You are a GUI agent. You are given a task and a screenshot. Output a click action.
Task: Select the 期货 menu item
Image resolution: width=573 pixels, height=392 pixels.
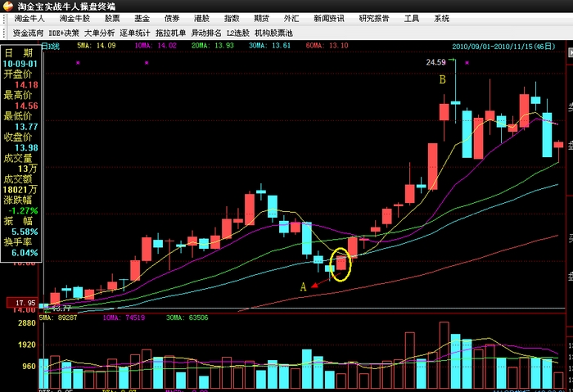[x=261, y=18]
